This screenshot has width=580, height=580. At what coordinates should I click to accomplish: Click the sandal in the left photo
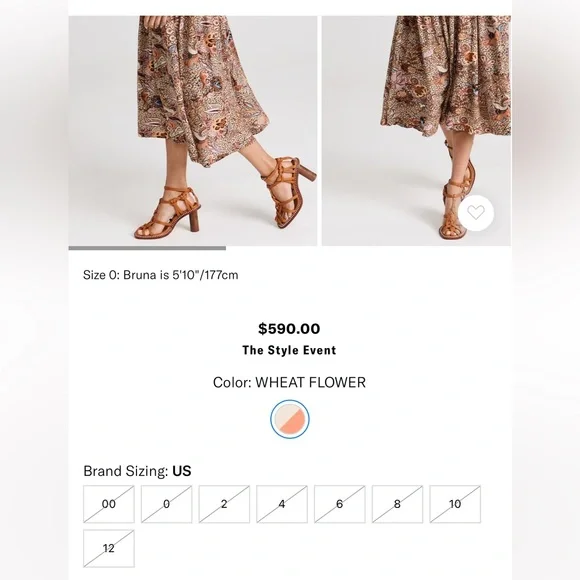pyautogui.click(x=168, y=213)
